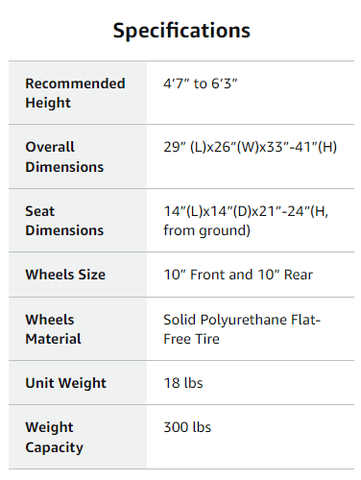
Task: Select the Seat Dimensions label
Action: (65, 221)
